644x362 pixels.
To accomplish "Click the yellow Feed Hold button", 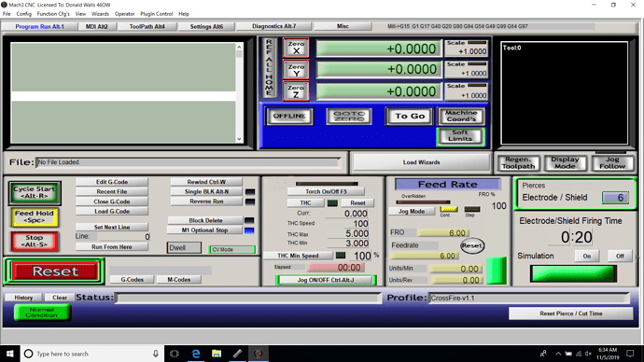I will 35,216.
